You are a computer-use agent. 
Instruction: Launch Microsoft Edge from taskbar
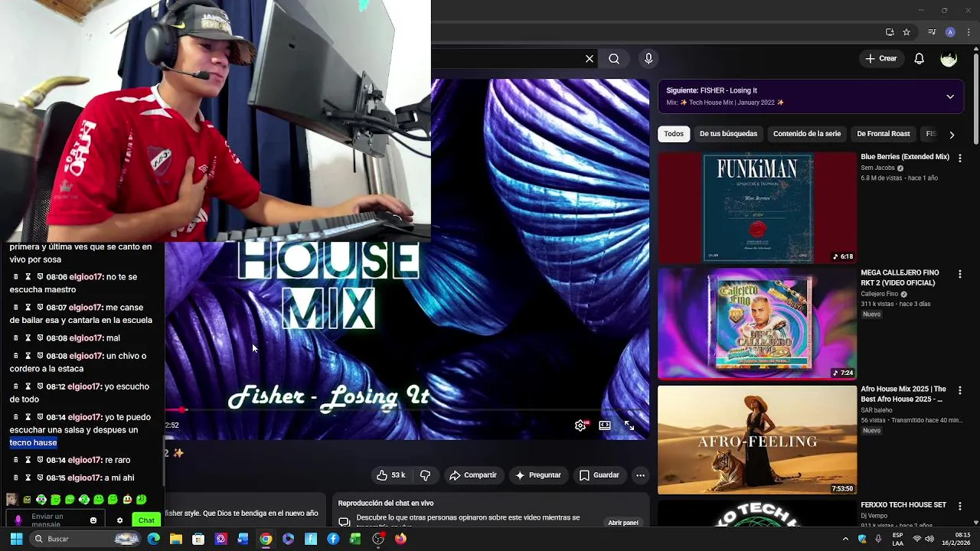tap(153, 539)
